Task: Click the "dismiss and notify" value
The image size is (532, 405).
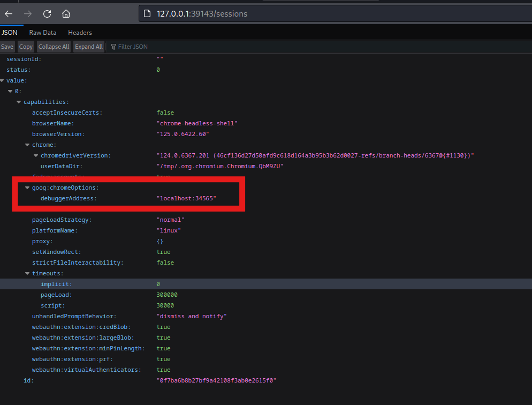Action: click(x=192, y=317)
